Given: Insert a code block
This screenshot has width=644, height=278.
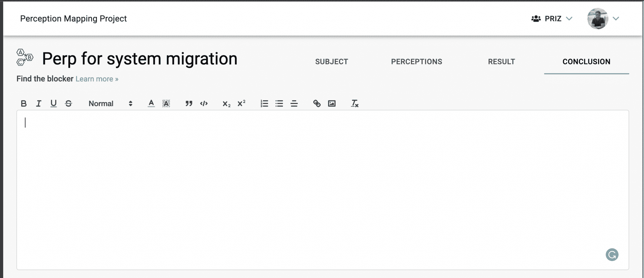Looking at the screenshot, I should pyautogui.click(x=204, y=103).
